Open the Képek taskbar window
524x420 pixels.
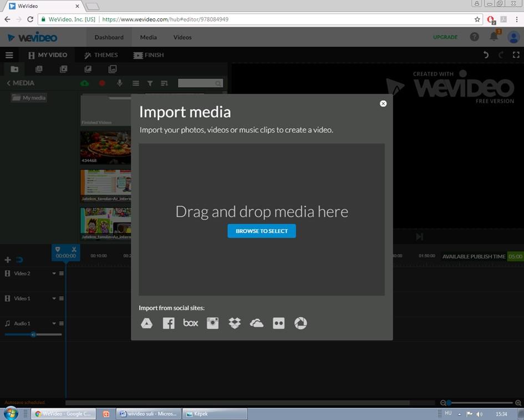pyautogui.click(x=216, y=414)
